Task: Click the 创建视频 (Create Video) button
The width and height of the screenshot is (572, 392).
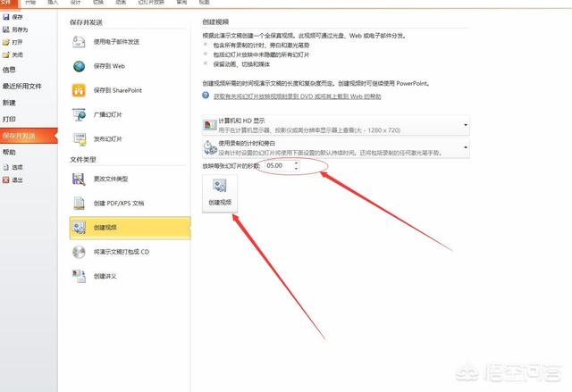Action: pyautogui.click(x=220, y=193)
